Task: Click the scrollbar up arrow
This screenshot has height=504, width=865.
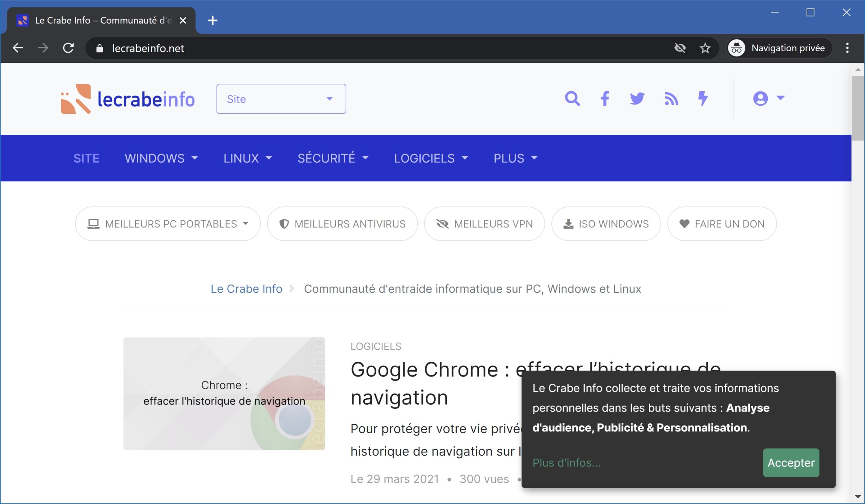Action: 858,70
